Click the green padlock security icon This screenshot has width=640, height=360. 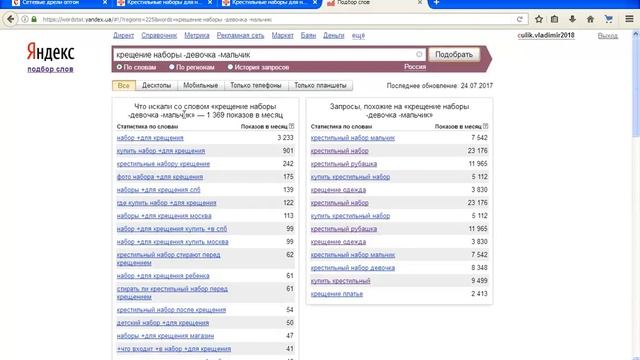point(34,19)
